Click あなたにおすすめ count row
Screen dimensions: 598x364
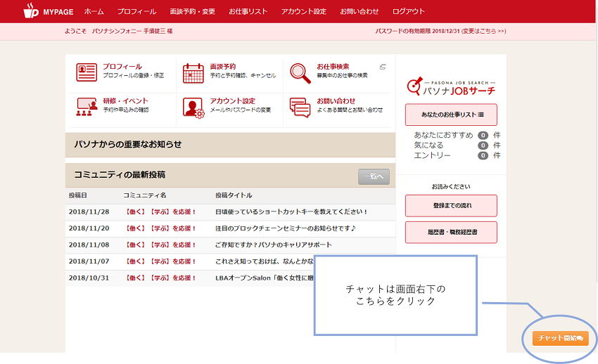457,135
